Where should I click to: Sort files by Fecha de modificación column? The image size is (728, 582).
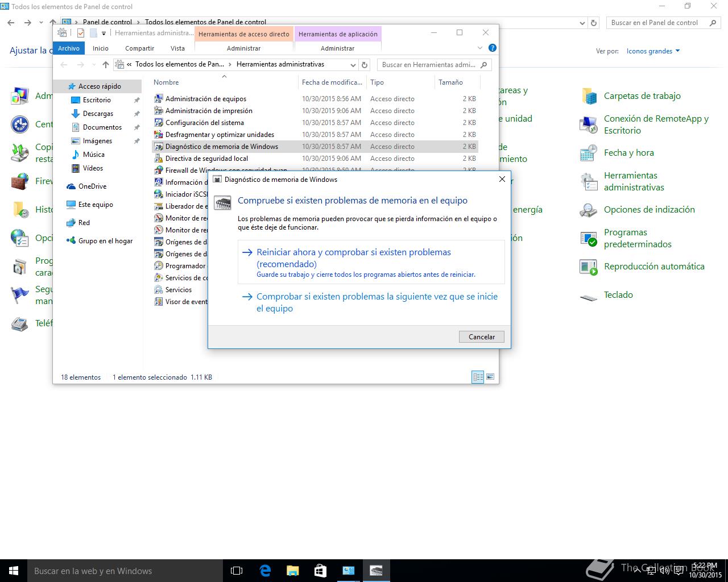pyautogui.click(x=332, y=82)
